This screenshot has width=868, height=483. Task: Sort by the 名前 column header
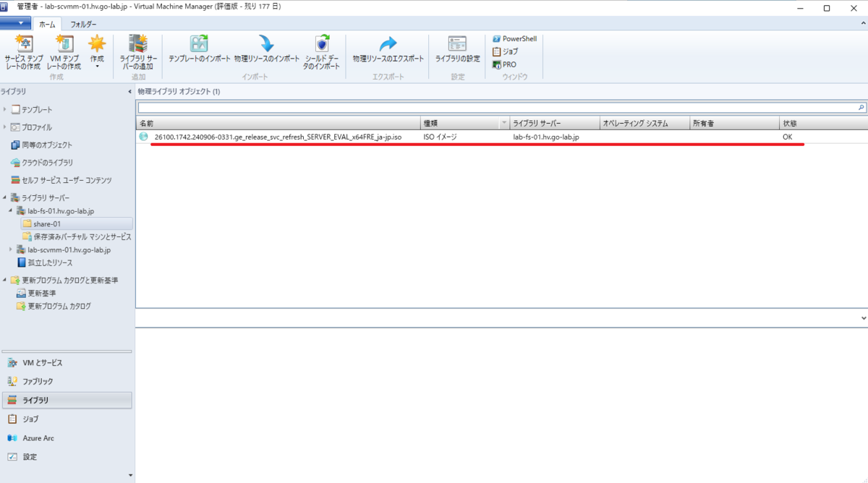point(278,124)
